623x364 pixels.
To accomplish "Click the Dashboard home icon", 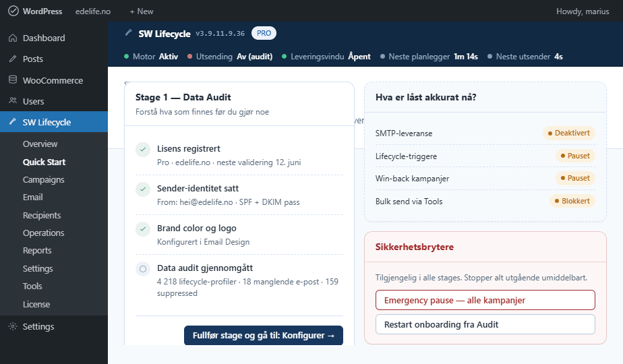I will (x=13, y=38).
